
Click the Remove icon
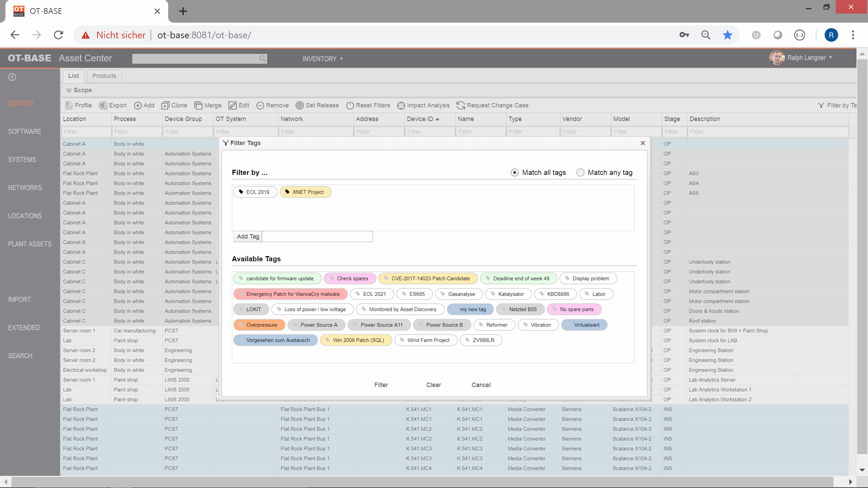(260, 105)
